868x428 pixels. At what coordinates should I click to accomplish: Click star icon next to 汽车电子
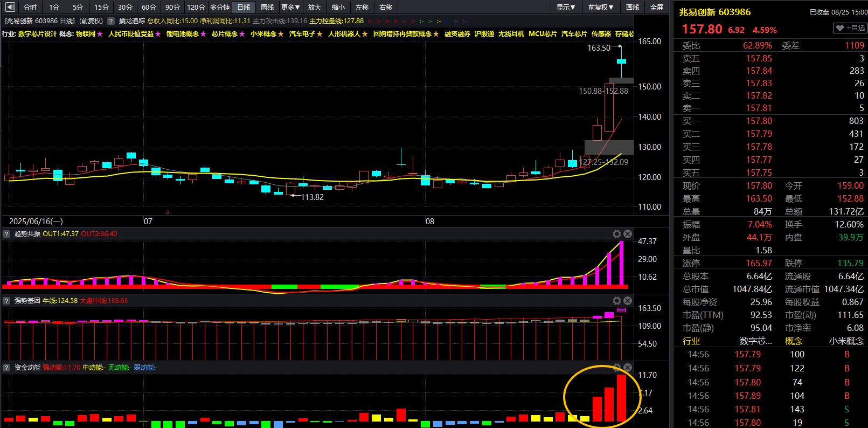pyautogui.click(x=320, y=34)
